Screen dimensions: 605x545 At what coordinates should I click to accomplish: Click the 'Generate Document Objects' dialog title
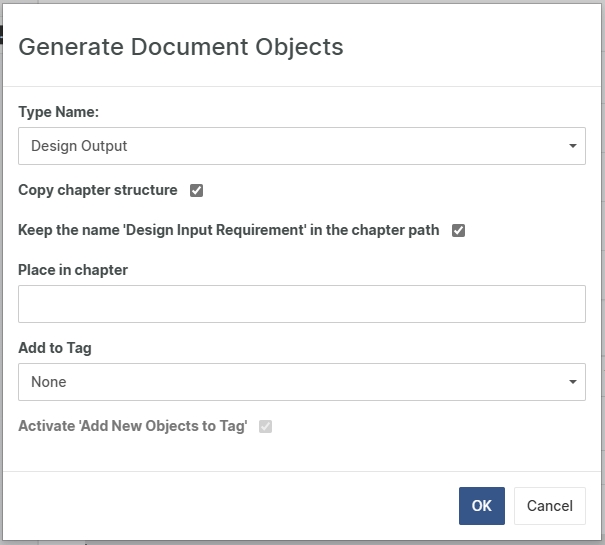click(181, 46)
